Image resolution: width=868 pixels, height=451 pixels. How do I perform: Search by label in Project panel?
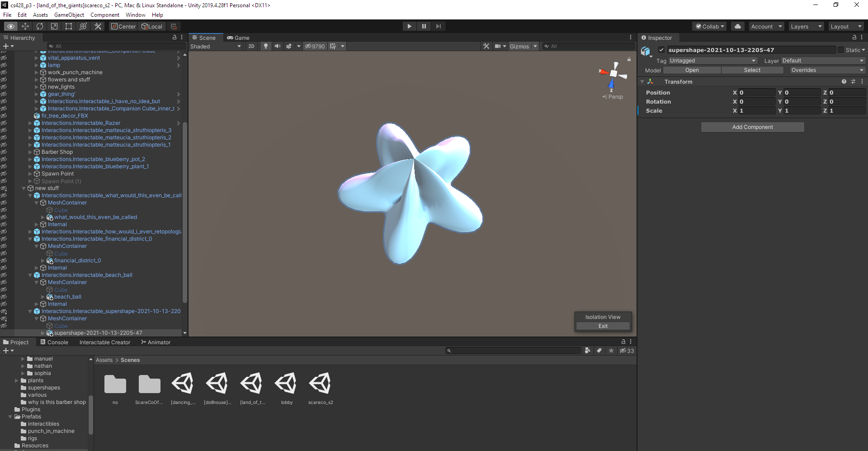click(599, 351)
